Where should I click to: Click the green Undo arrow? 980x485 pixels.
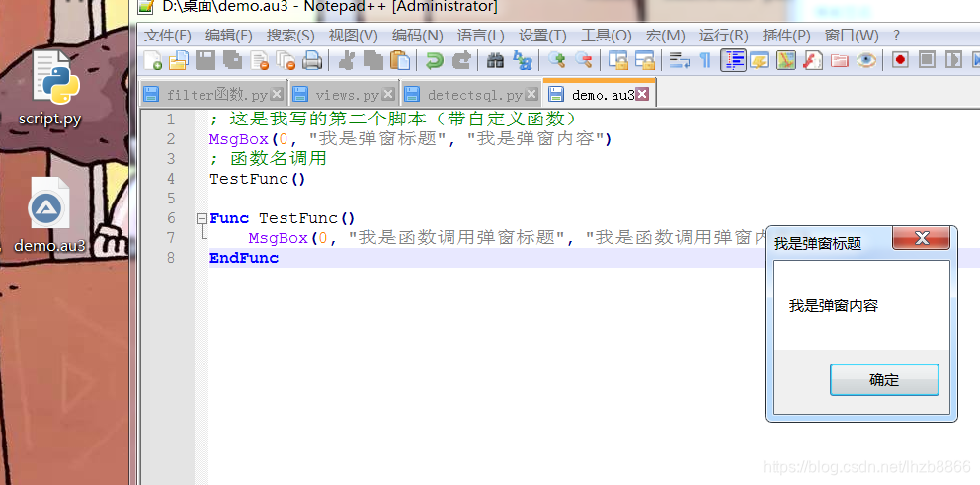[435, 60]
